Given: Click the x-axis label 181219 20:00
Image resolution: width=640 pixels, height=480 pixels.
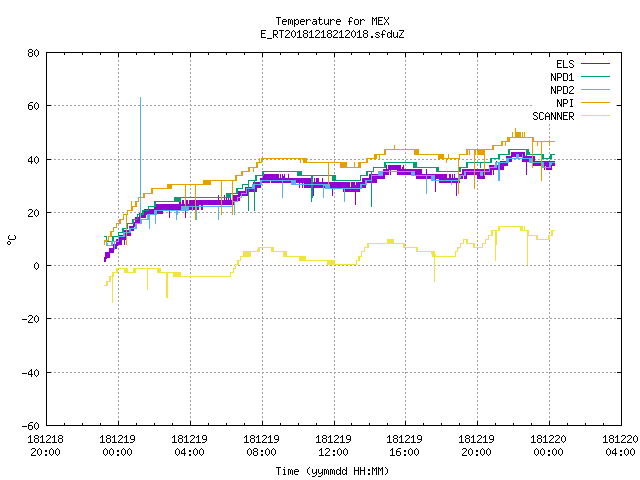Looking at the screenshot, I should [x=476, y=446].
